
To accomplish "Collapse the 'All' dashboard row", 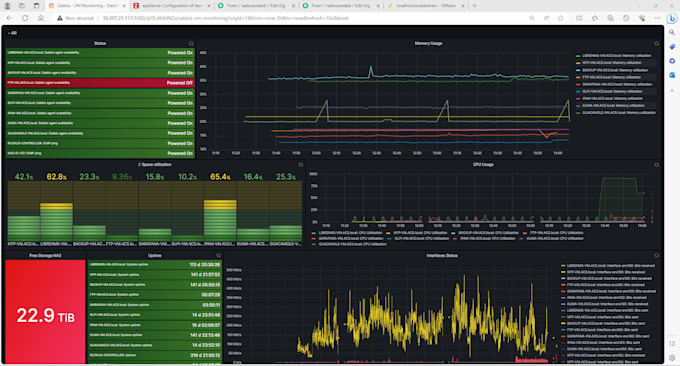I will 12,33.
